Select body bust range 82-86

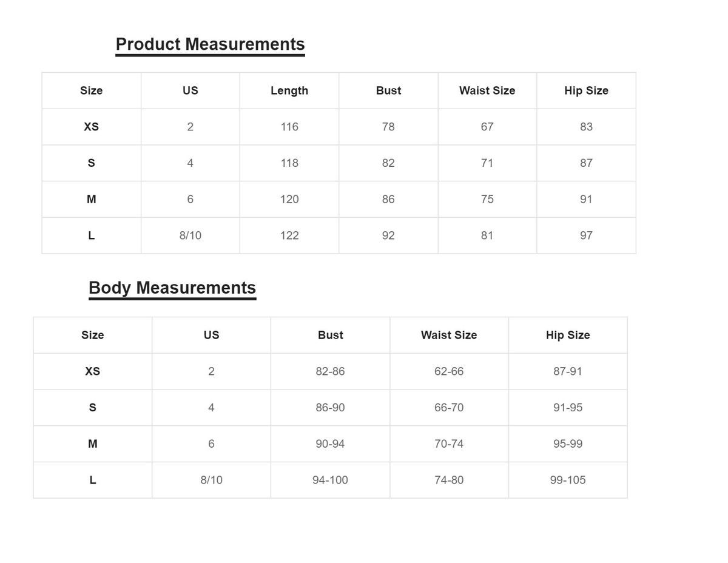[330, 371]
